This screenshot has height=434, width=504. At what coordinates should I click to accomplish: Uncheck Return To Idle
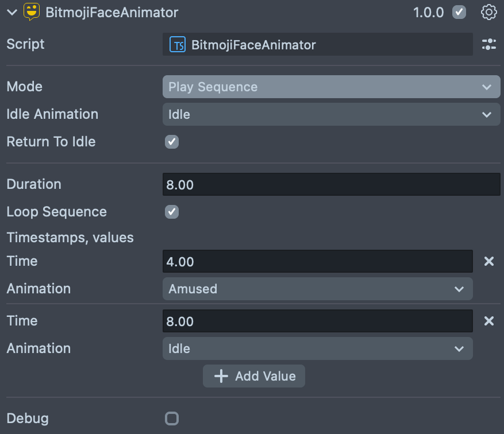pos(172,142)
